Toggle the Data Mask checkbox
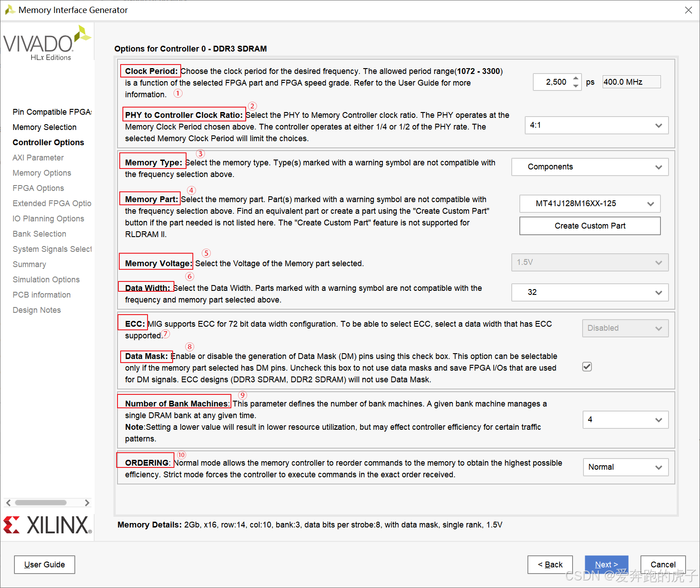The width and height of the screenshot is (700, 588). click(x=587, y=367)
